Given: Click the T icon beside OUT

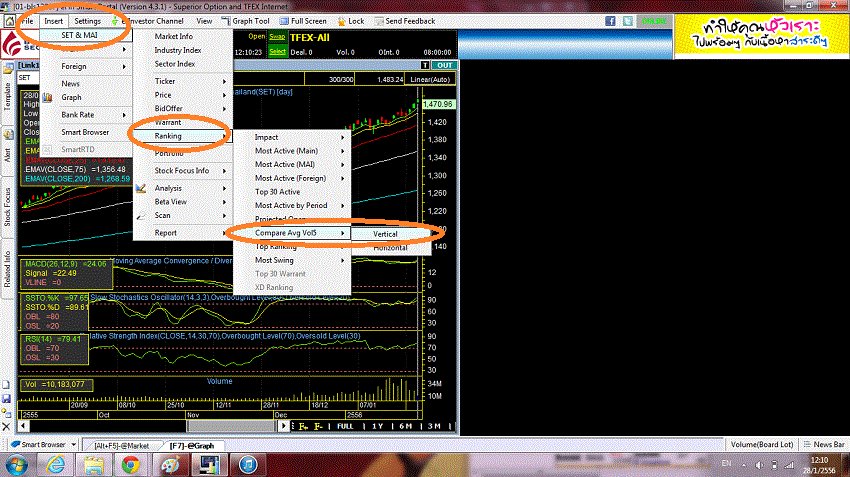Looking at the screenshot, I should click(424, 66).
